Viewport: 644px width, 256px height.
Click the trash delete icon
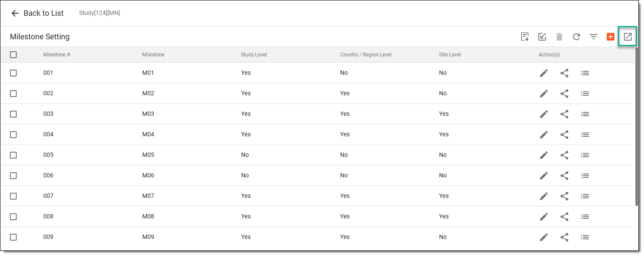click(x=559, y=37)
